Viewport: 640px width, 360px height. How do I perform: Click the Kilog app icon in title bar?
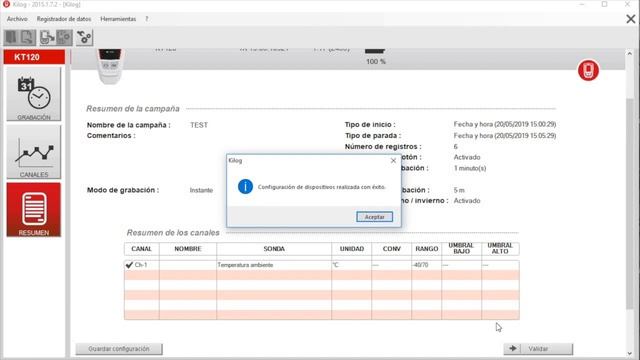pyautogui.click(x=6, y=4)
